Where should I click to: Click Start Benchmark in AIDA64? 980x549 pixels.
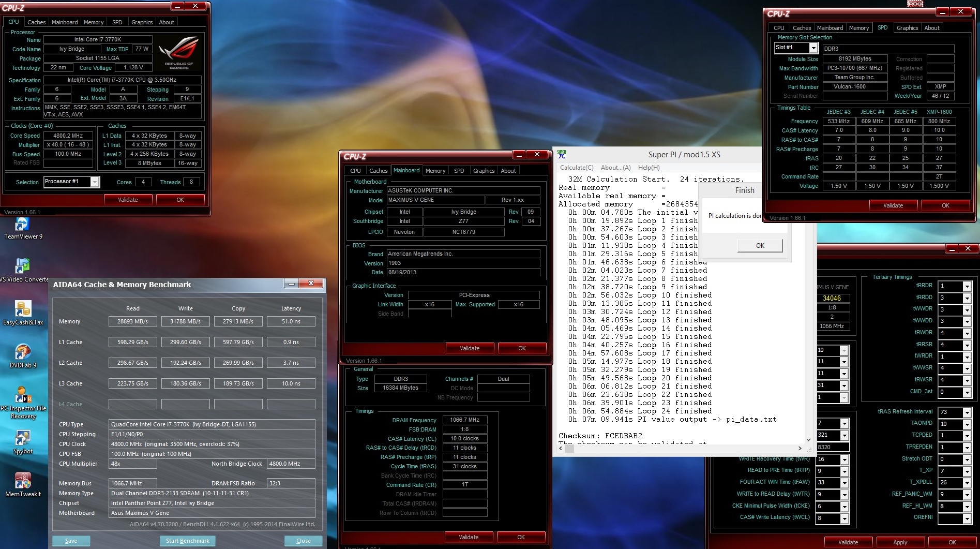pyautogui.click(x=188, y=541)
